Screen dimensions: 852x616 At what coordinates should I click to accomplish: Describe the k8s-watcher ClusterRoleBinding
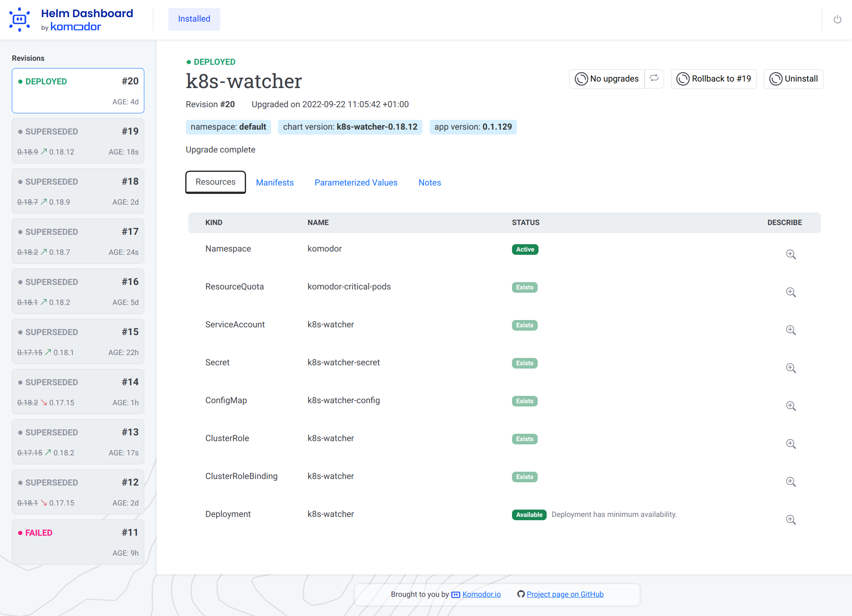point(791,482)
